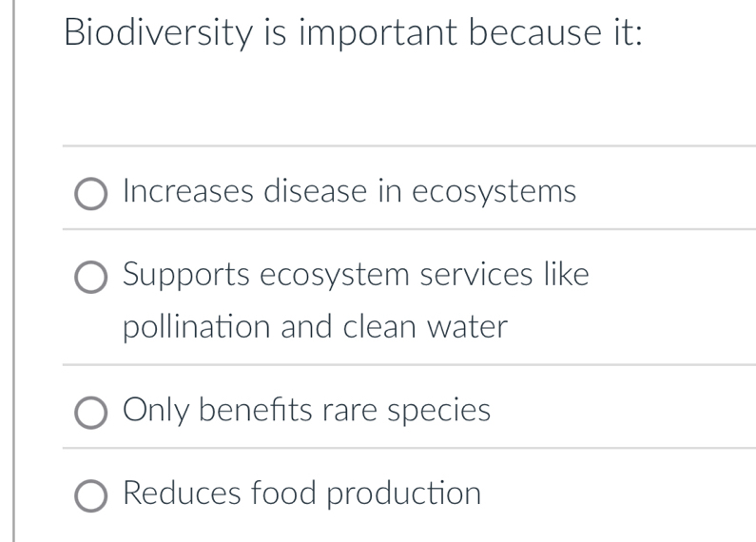Click the words 'clean water' in second answer

coord(425,327)
